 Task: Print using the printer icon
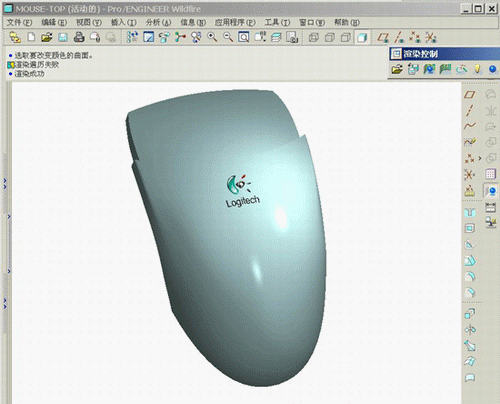coord(79,37)
